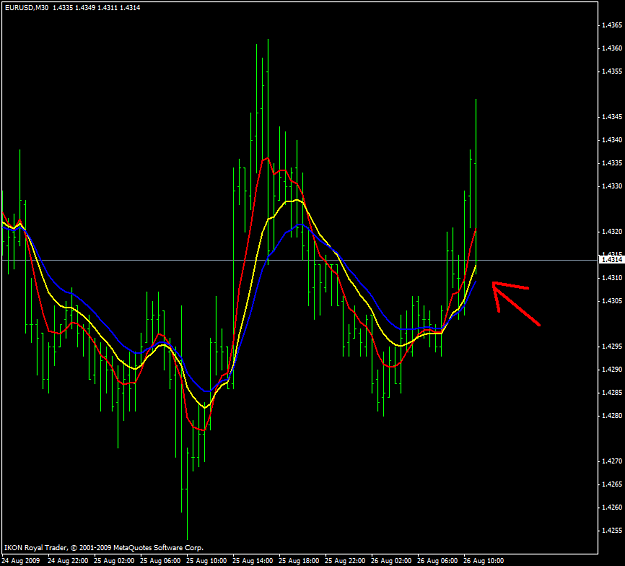Click the 26 Aug 10:00 time label

pos(484,561)
